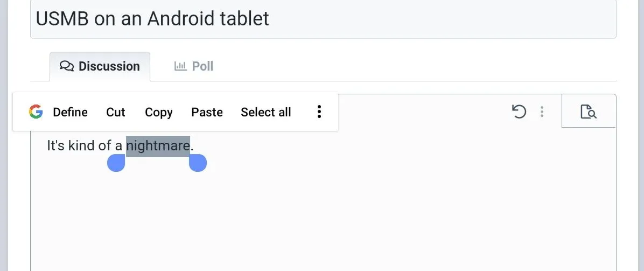Screen dimensions: 644x271
Task: Tap the right blue selection handle
Action: coord(198,163)
